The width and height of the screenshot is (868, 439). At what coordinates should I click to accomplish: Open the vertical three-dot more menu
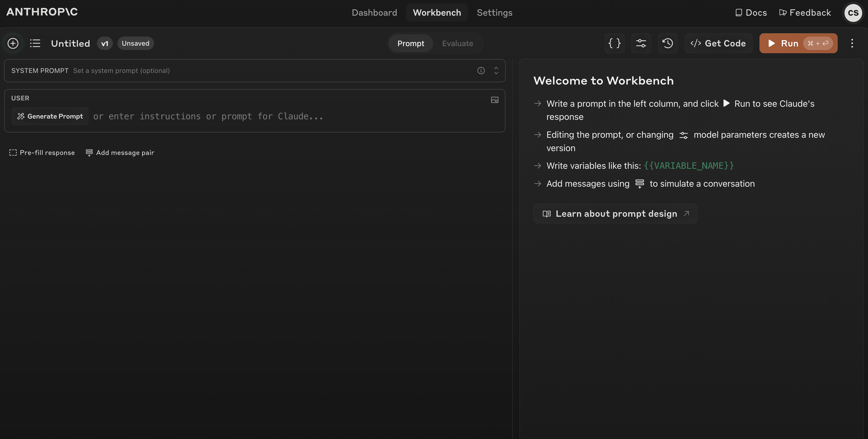pyautogui.click(x=852, y=43)
